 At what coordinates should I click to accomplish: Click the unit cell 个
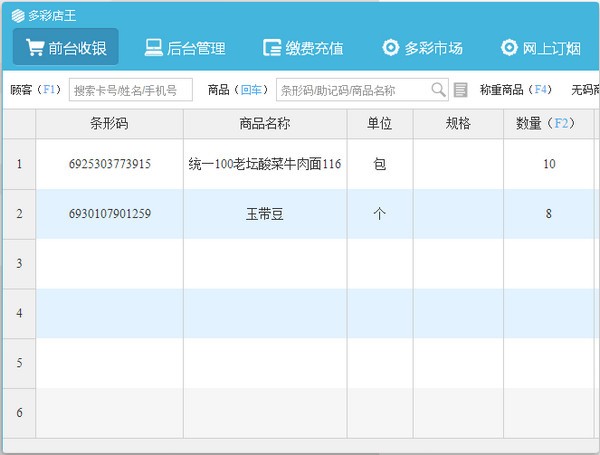pyautogui.click(x=380, y=214)
